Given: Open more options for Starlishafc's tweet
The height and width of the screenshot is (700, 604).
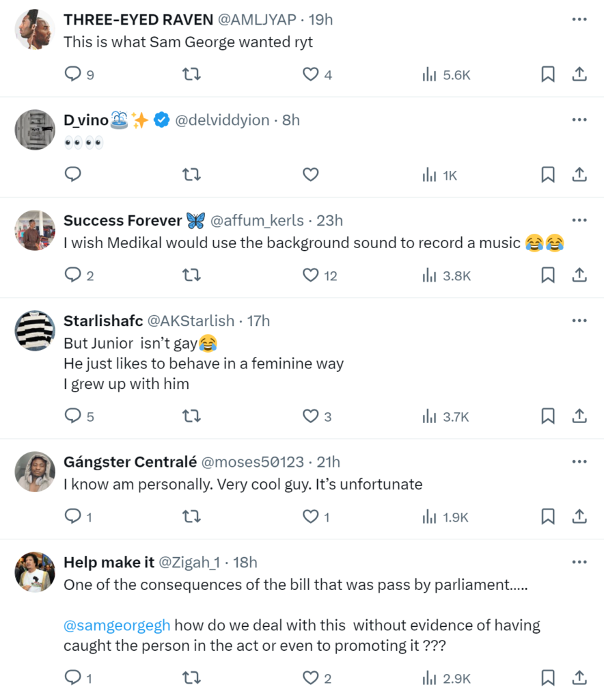Looking at the screenshot, I should pyautogui.click(x=579, y=320).
